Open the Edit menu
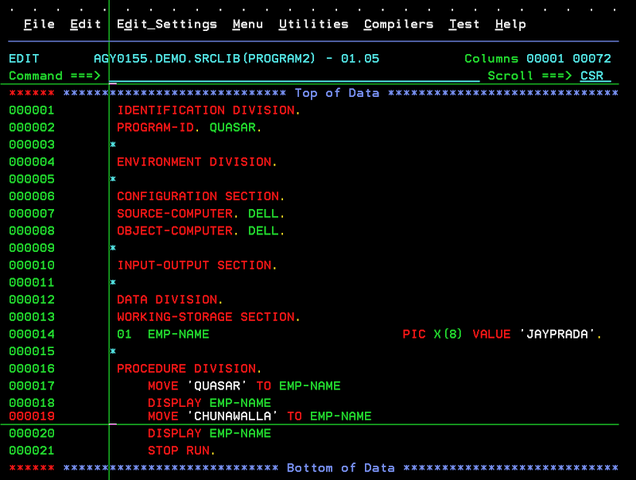This screenshot has width=636, height=480. tap(86, 24)
